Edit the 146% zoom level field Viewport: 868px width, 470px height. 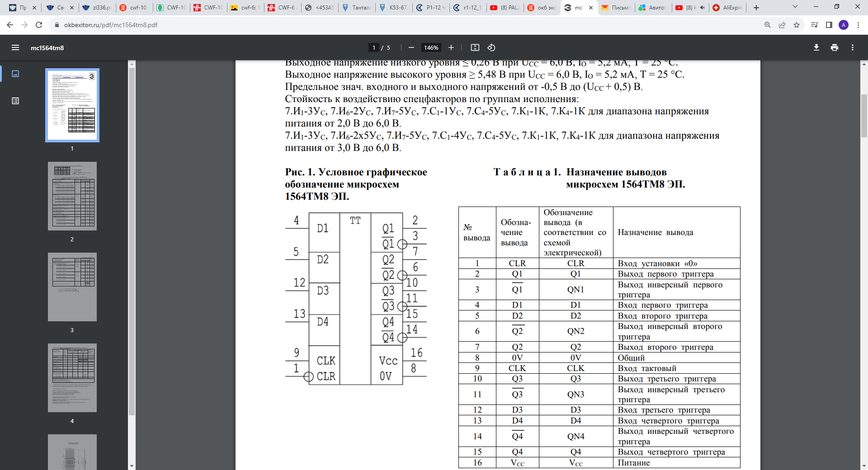(x=431, y=47)
